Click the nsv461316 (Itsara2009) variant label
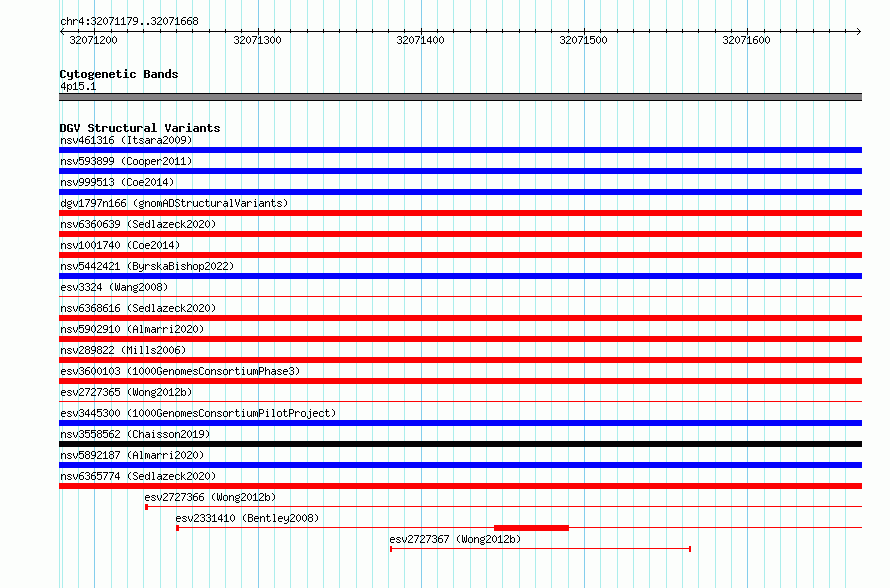 [x=126, y=140]
